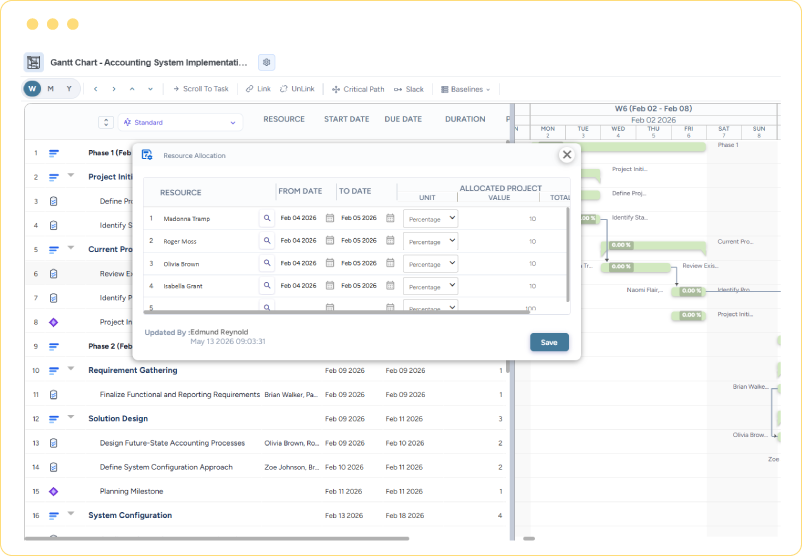Open To Date calendar for Madonna Tramp

tap(390, 218)
